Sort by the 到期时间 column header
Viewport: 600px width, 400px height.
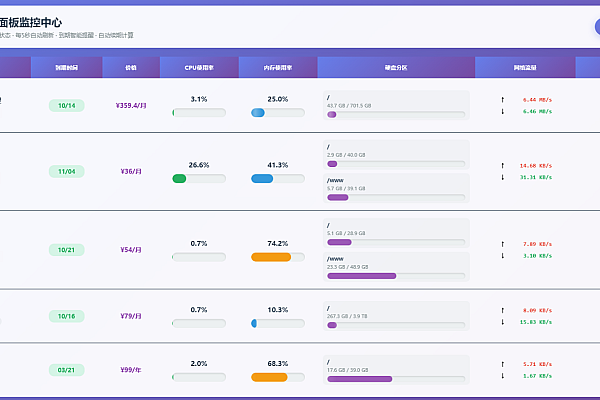[67, 68]
